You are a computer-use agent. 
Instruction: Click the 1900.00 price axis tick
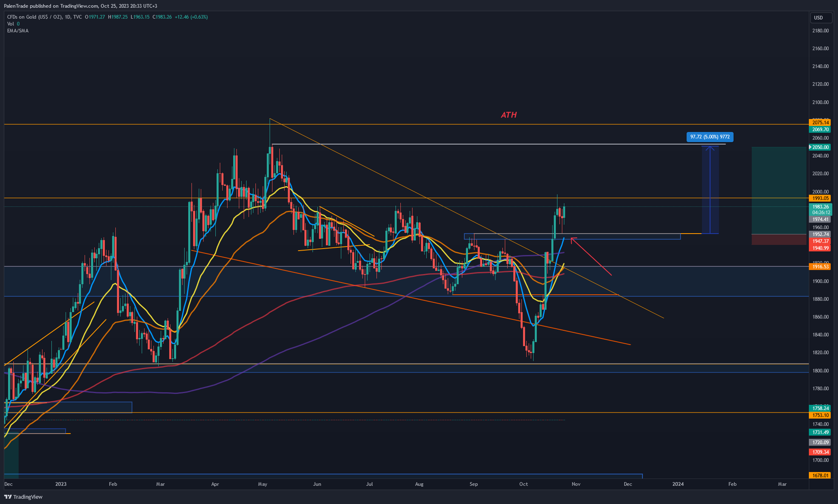click(x=820, y=281)
